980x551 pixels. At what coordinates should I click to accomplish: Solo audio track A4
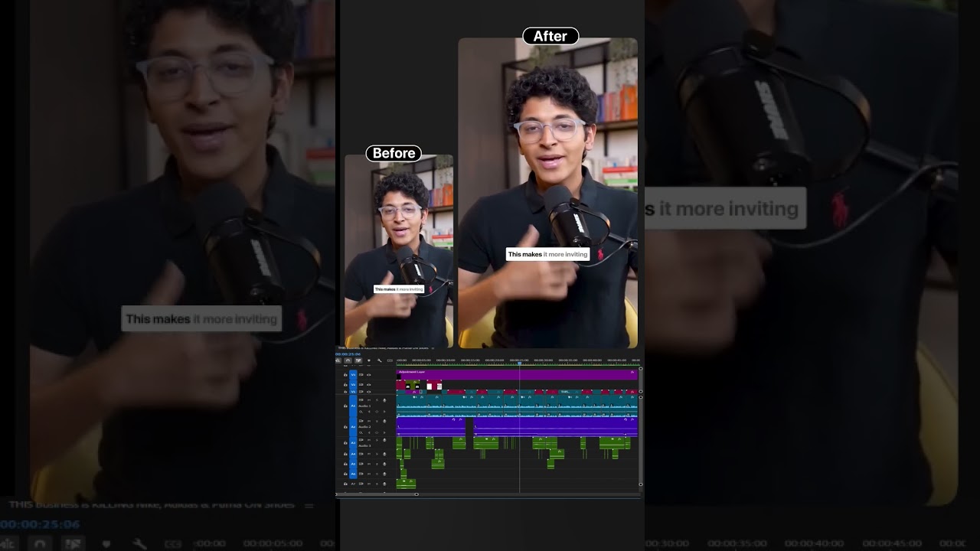tap(377, 454)
